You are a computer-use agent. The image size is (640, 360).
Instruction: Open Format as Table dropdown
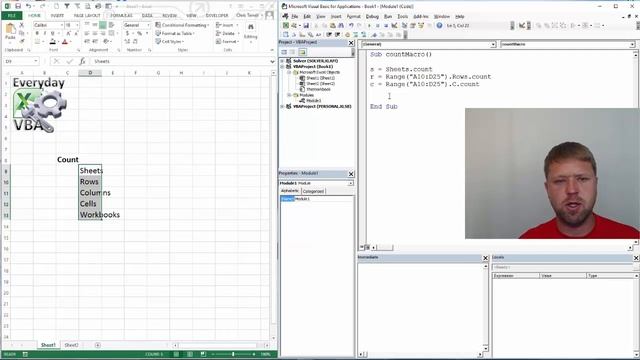[175, 33]
